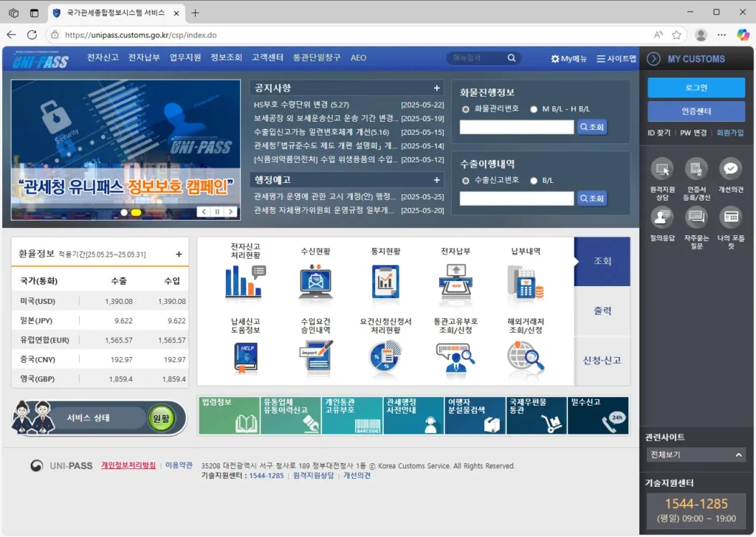Click the 회원가입 link
The height and width of the screenshot is (537, 756).
[730, 133]
